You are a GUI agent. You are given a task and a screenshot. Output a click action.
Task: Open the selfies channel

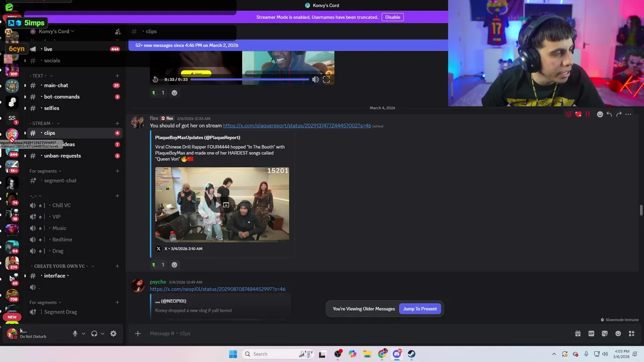(x=73, y=108)
